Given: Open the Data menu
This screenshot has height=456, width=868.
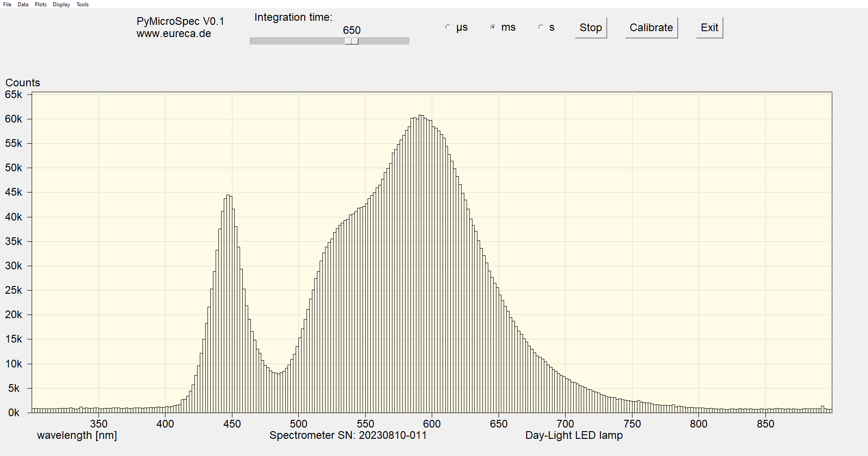Looking at the screenshot, I should (x=23, y=5).
